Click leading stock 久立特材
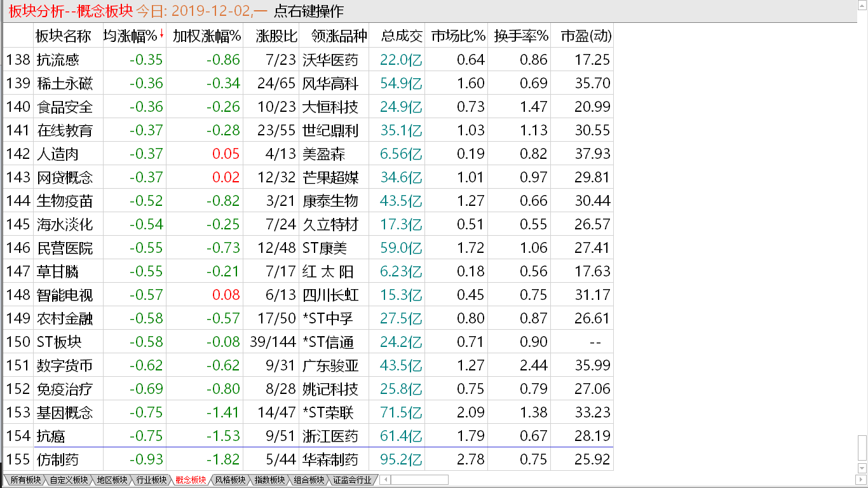The image size is (868, 488). pyautogui.click(x=330, y=224)
